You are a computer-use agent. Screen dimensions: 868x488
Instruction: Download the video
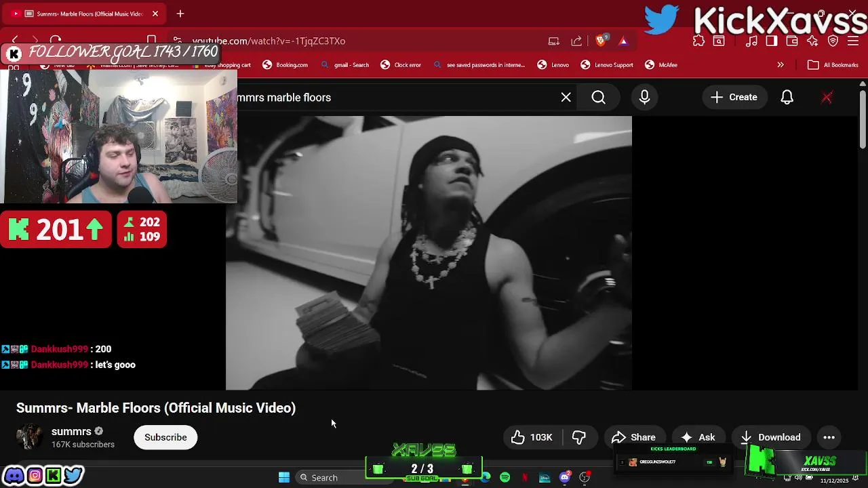pyautogui.click(x=771, y=437)
